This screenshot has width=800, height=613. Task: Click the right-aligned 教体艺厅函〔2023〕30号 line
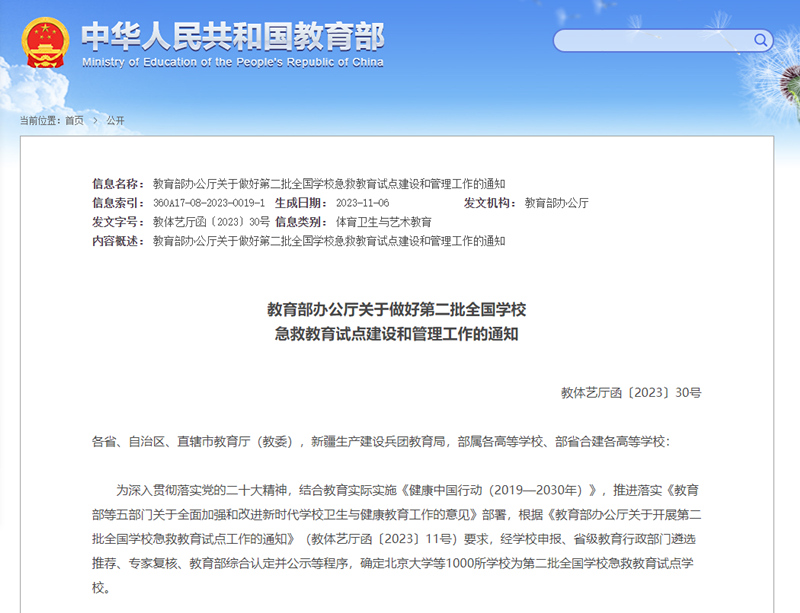pos(631,393)
